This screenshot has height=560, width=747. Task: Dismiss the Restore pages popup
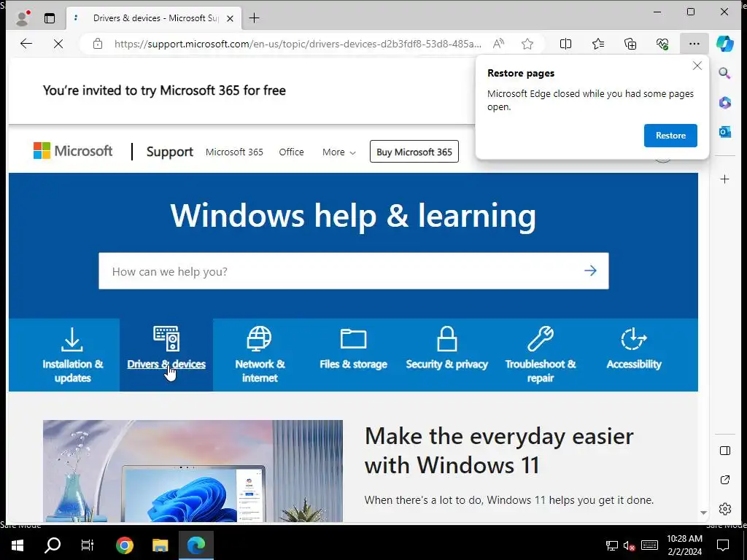tap(697, 66)
